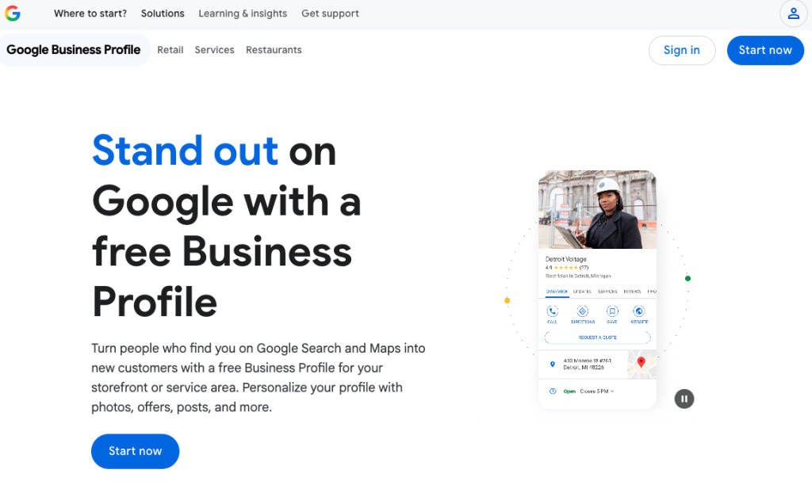
Task: Click the REQUEST A QUOTE button
Action: (597, 337)
